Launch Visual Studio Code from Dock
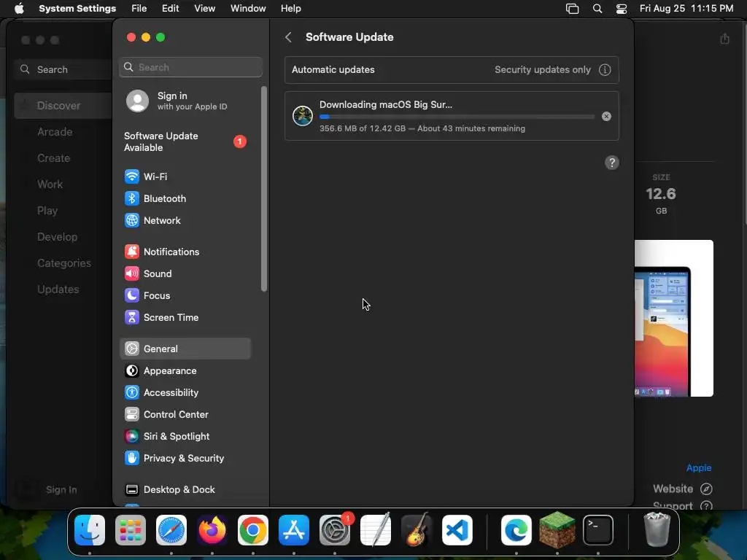Image resolution: width=747 pixels, height=560 pixels. [x=457, y=530]
